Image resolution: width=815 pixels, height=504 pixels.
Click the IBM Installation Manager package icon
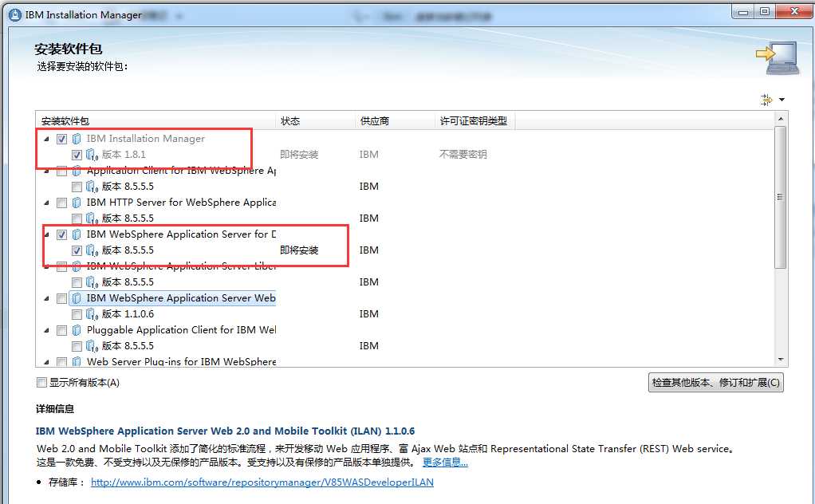pos(77,139)
